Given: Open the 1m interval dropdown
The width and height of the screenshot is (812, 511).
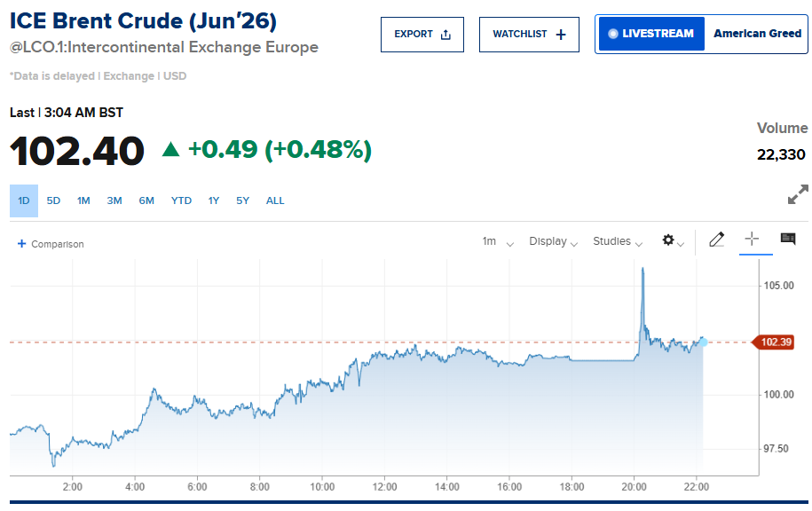Looking at the screenshot, I should [x=497, y=241].
